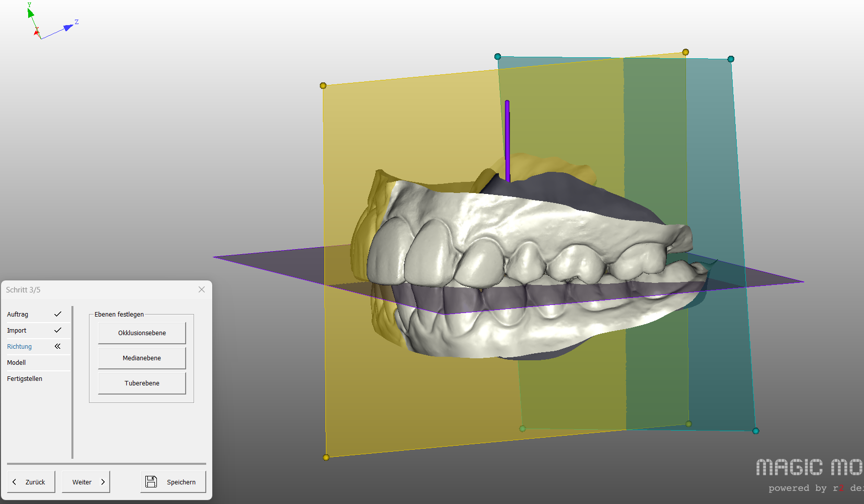This screenshot has width=864, height=504.
Task: Click the double chevron beside Richtung
Action: tap(58, 346)
